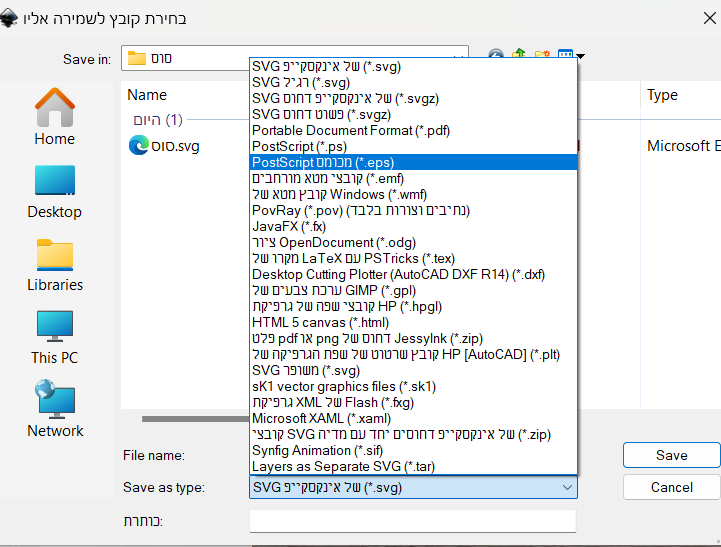Click the Microsoft E… type cell
721x547 pixels.
(683, 146)
